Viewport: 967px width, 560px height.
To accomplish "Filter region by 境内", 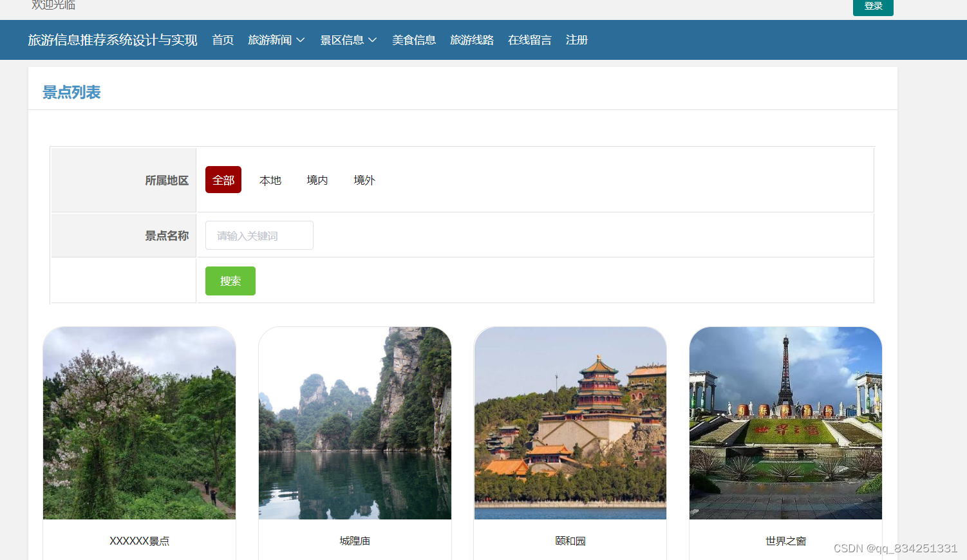I will tap(317, 180).
